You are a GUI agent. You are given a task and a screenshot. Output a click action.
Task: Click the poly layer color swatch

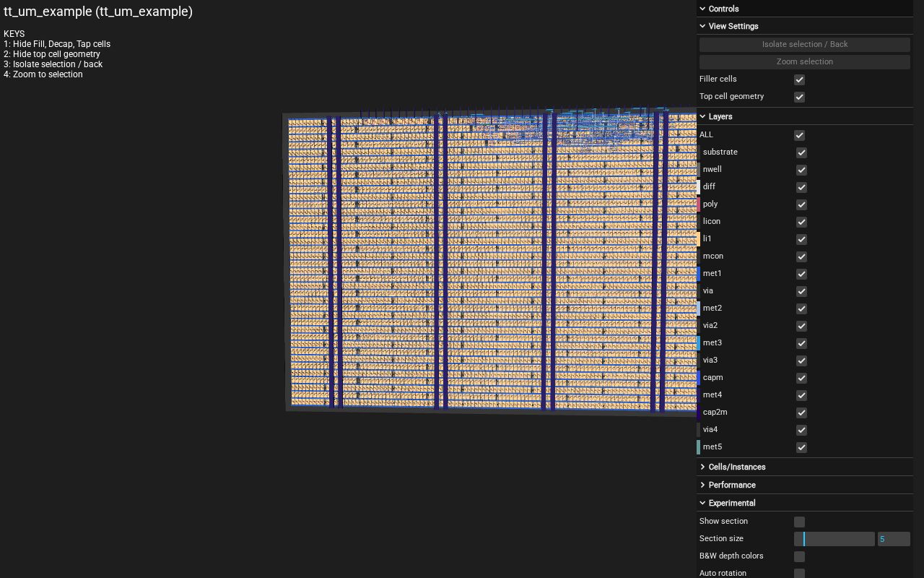pyautogui.click(x=698, y=204)
